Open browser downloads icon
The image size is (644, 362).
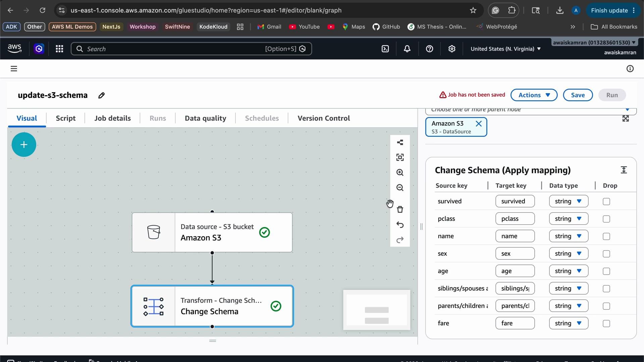pyautogui.click(x=559, y=10)
